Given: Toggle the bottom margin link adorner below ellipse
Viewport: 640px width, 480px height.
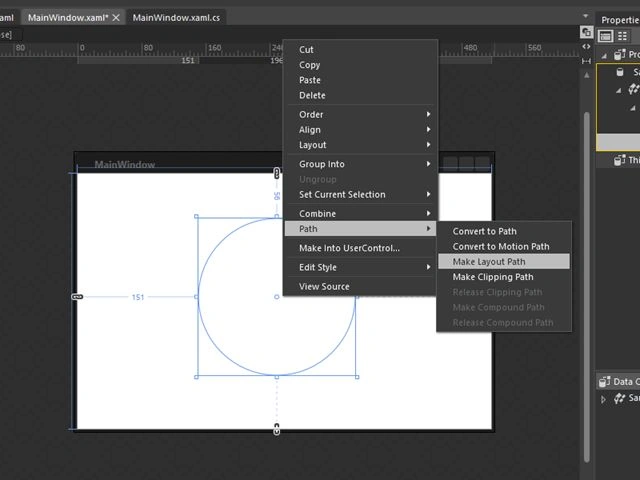Looking at the screenshot, I should click(277, 429).
